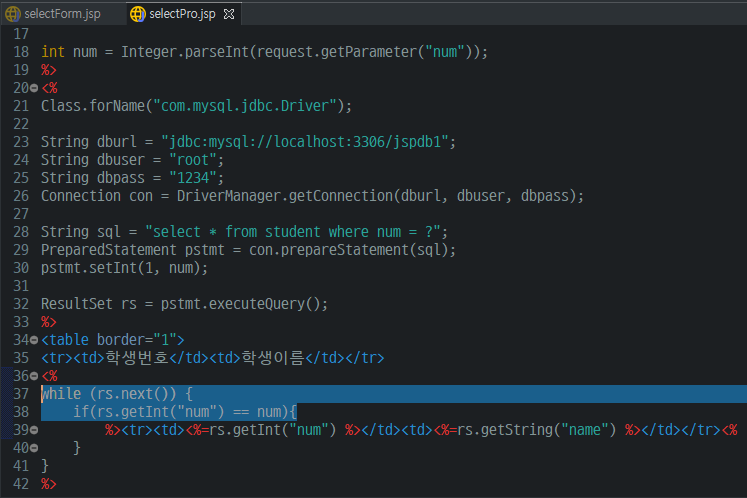747x498 pixels.
Task: Click 'con.prepareStatement(sql)' on line 29
Action: tap(348, 250)
